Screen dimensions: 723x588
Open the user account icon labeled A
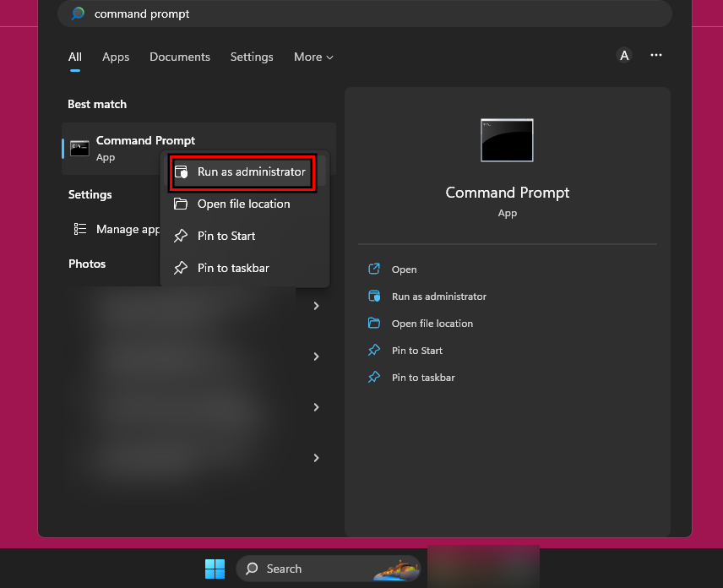(x=624, y=55)
